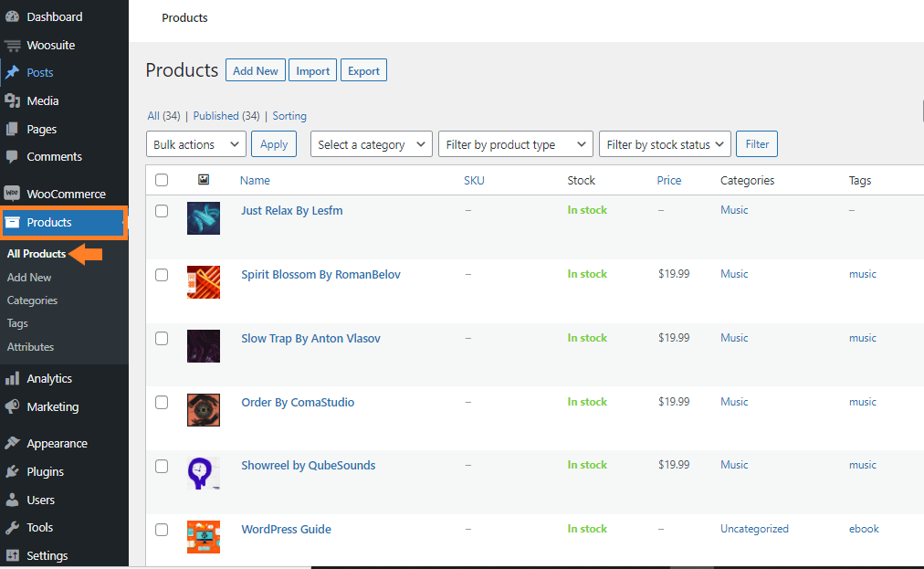Click the image column header icon
The width and height of the screenshot is (924, 569).
pyautogui.click(x=204, y=179)
